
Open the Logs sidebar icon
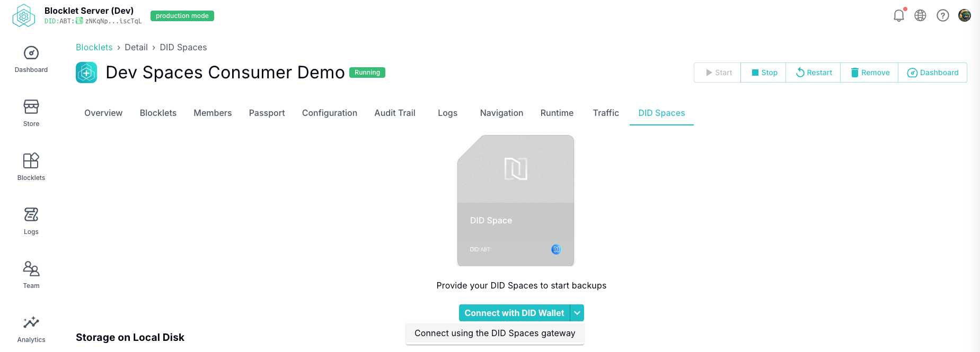click(x=31, y=221)
